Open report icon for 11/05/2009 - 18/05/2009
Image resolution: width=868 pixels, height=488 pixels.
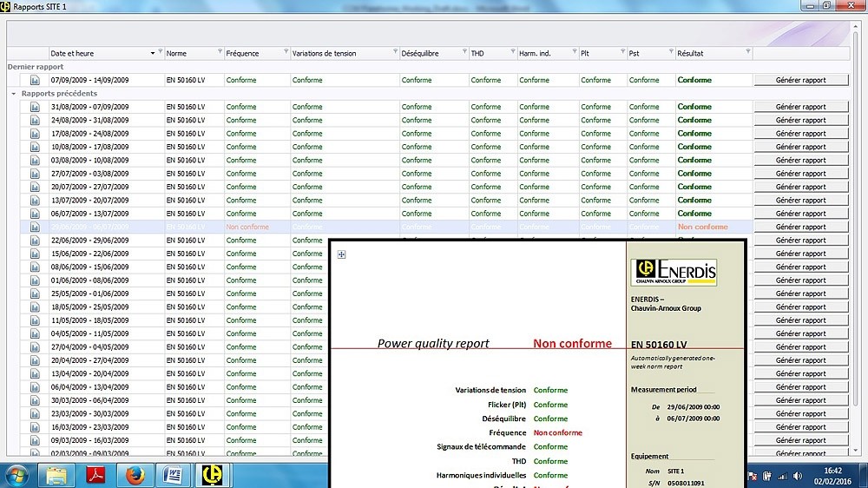pyautogui.click(x=35, y=320)
